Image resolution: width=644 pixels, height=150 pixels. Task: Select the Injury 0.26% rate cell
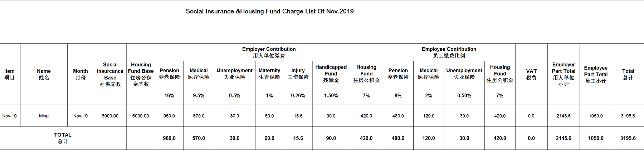[x=298, y=95]
